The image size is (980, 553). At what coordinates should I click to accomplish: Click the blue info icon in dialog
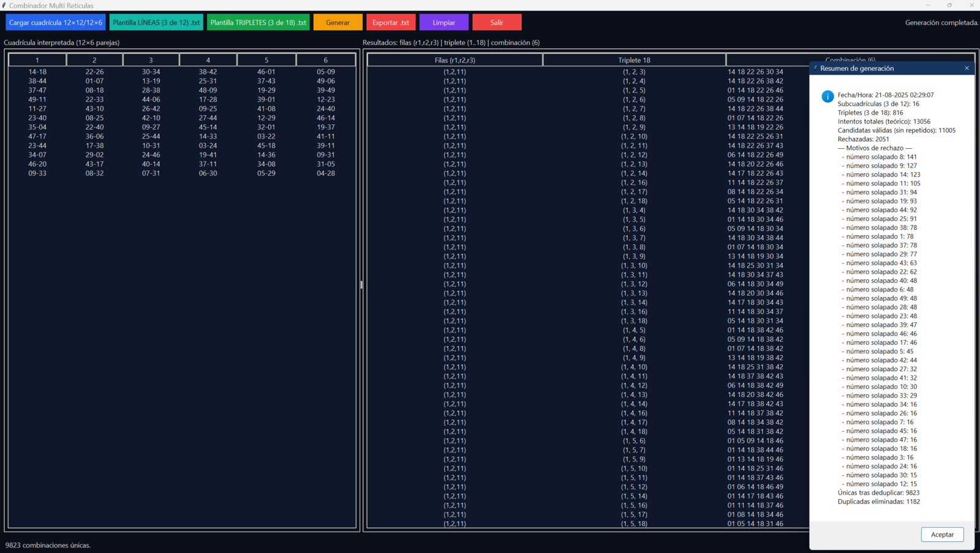[827, 97]
